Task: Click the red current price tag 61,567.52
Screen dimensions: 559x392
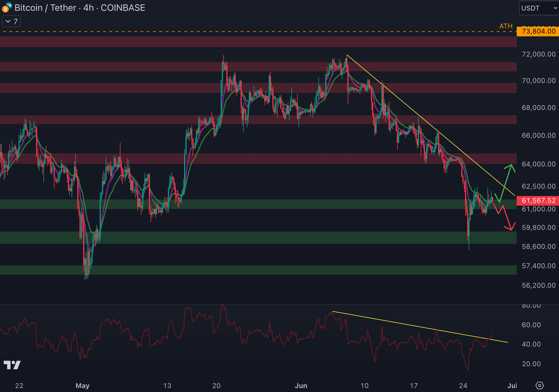Action: pos(538,201)
